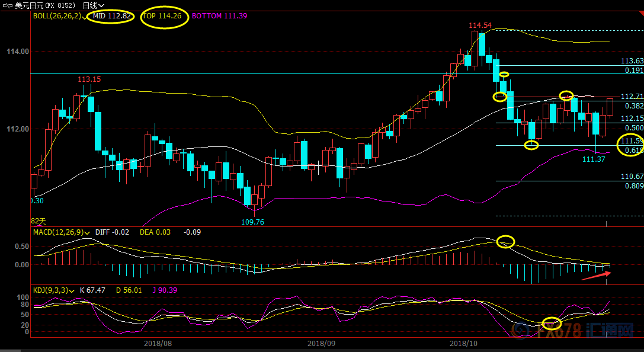Click the 112.00 price axis label

[x=18, y=129]
